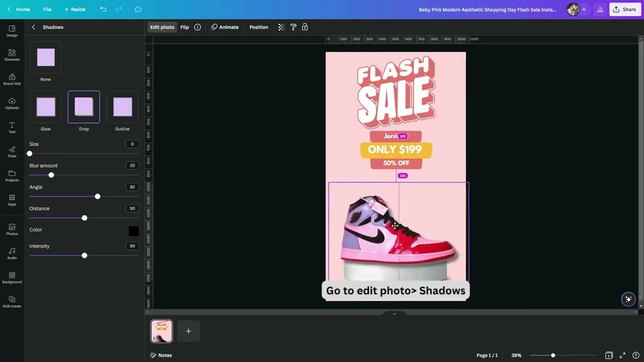Enter fullscreen presentation mode icon

coord(622,355)
